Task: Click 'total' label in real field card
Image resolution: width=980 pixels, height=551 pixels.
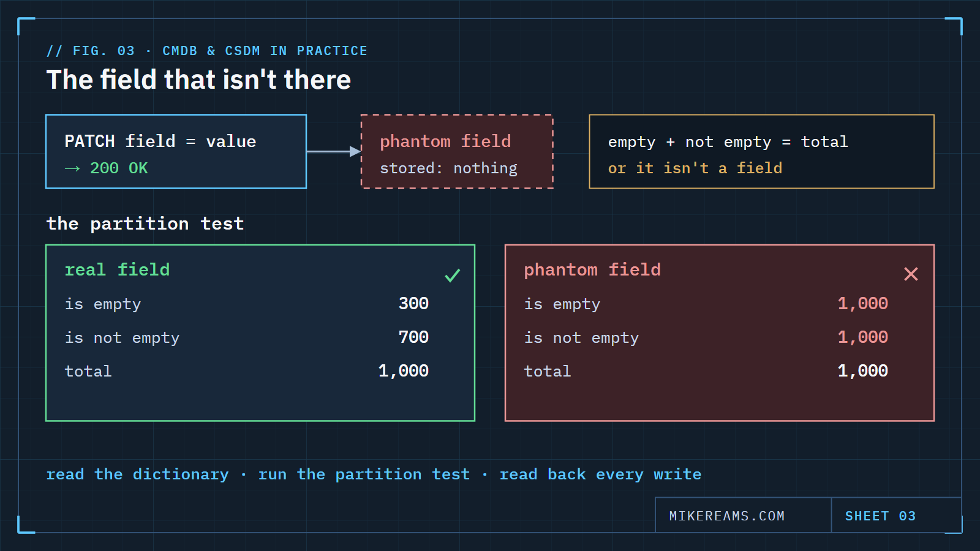Action: 88,371
